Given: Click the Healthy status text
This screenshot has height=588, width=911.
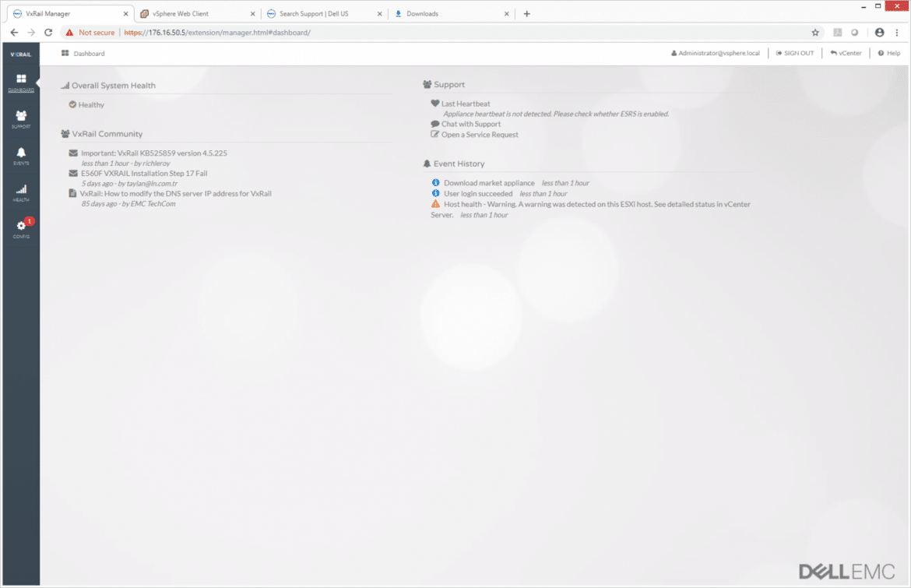Looking at the screenshot, I should coord(91,104).
